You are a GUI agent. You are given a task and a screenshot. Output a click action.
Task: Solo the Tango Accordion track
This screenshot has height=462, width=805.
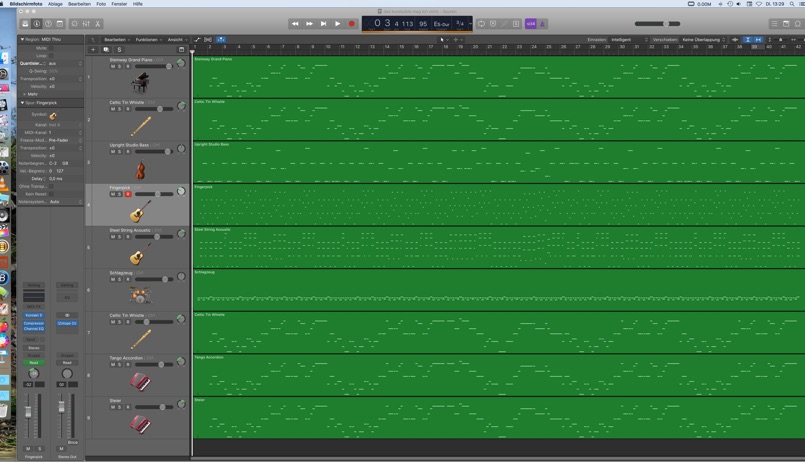(120, 364)
